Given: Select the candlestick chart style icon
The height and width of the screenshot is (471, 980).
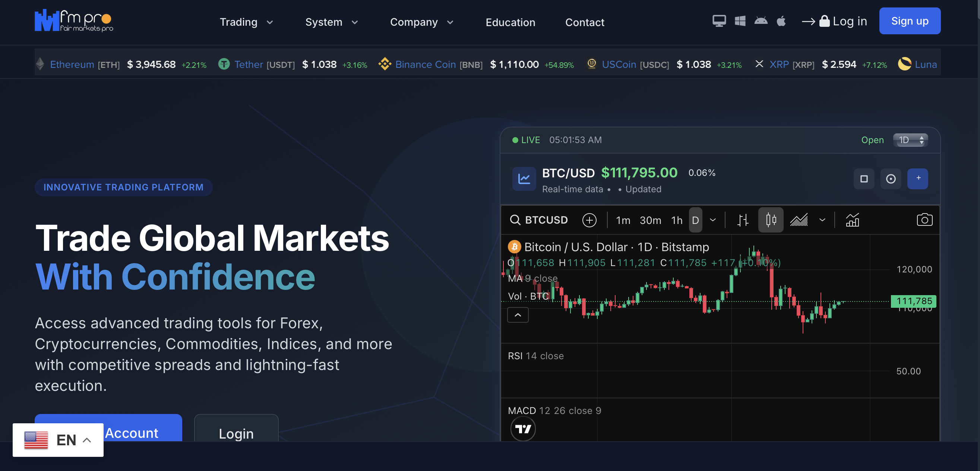Looking at the screenshot, I should coord(771,220).
